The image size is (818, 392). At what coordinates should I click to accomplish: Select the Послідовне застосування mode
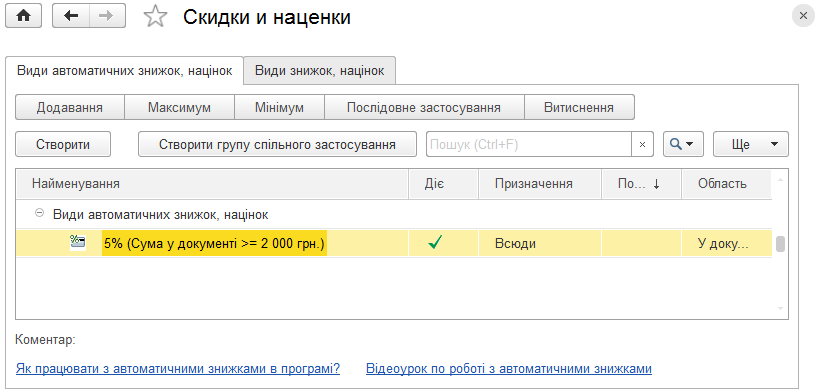[x=424, y=108]
